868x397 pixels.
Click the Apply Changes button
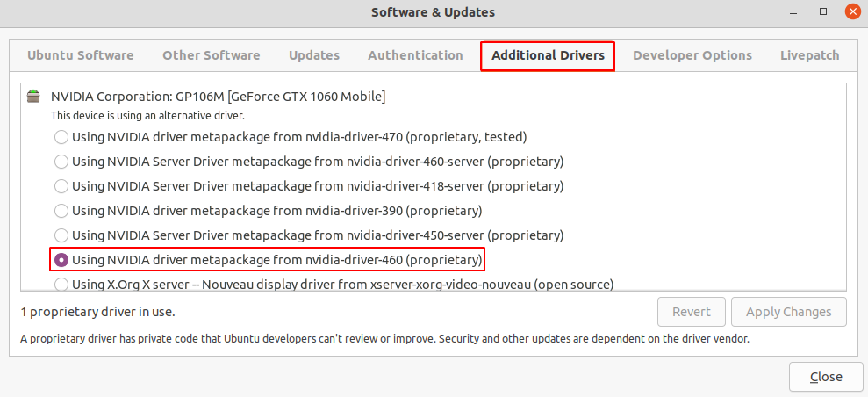coord(788,312)
